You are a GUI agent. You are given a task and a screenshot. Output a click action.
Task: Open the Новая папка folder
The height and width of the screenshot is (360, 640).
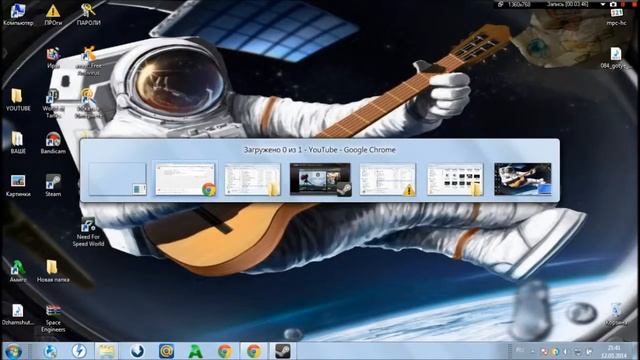53,271
